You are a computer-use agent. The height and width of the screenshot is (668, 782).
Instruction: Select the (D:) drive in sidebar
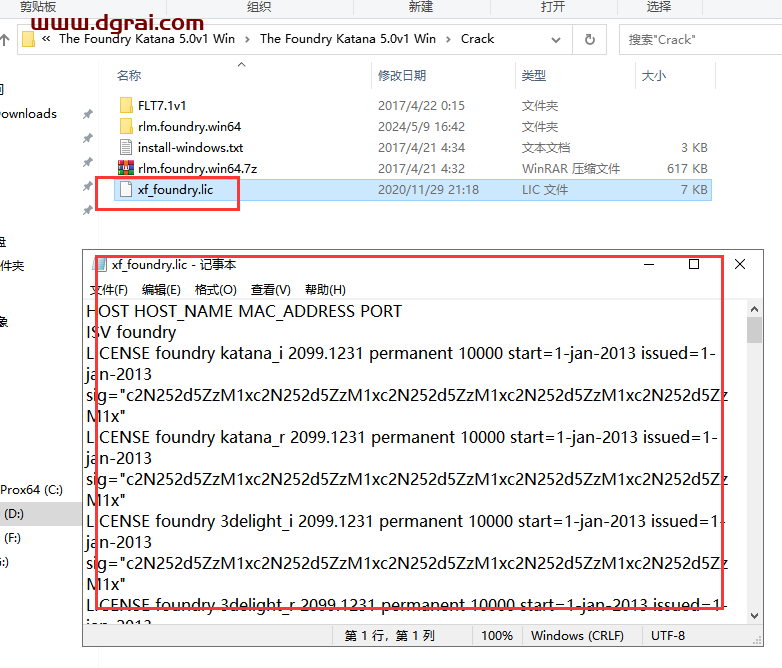[x=13, y=514]
